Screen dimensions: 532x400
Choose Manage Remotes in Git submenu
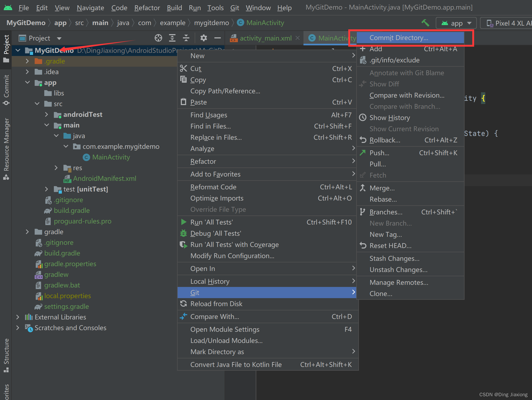(410, 282)
